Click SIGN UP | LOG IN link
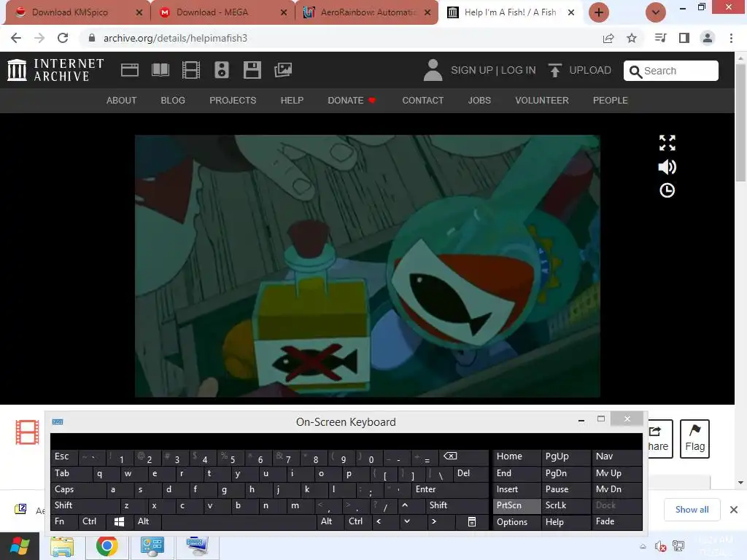The width and height of the screenshot is (747, 560). click(493, 70)
